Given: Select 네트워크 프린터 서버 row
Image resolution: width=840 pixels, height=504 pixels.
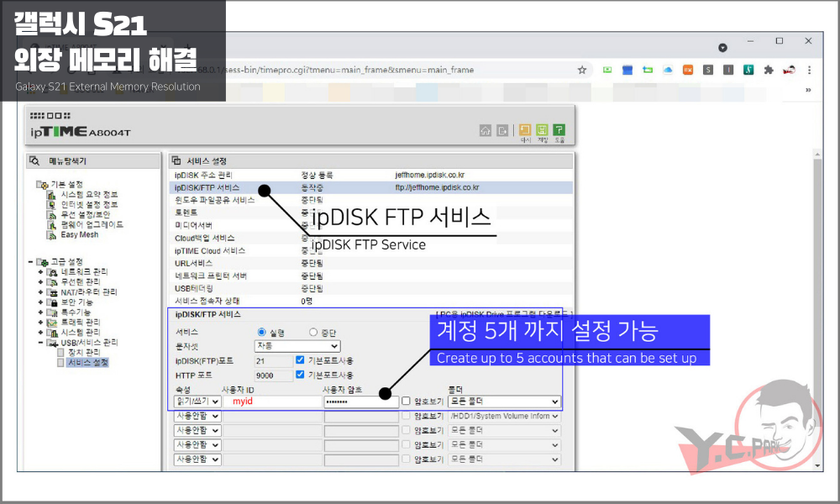Looking at the screenshot, I should (370, 276).
